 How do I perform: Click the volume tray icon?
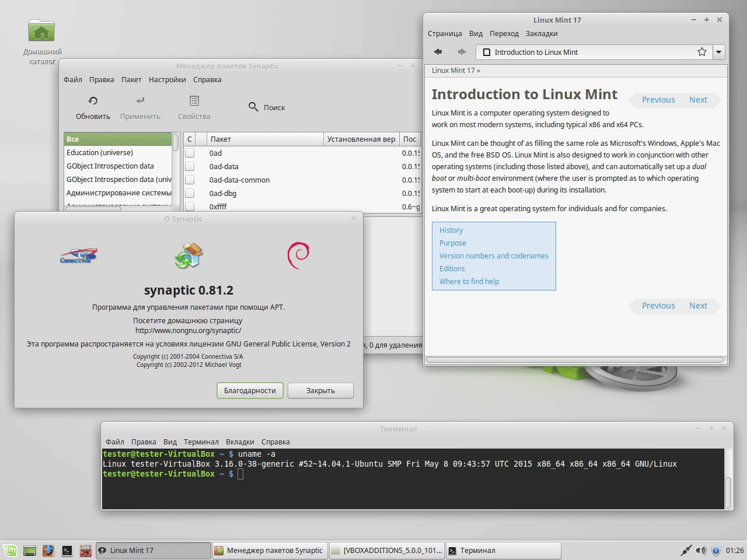pos(701,550)
